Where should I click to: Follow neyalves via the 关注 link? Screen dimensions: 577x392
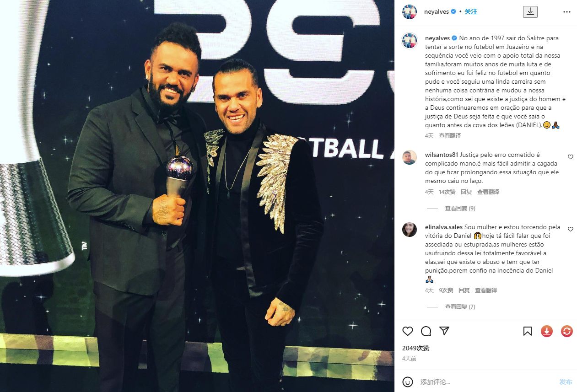coord(471,12)
